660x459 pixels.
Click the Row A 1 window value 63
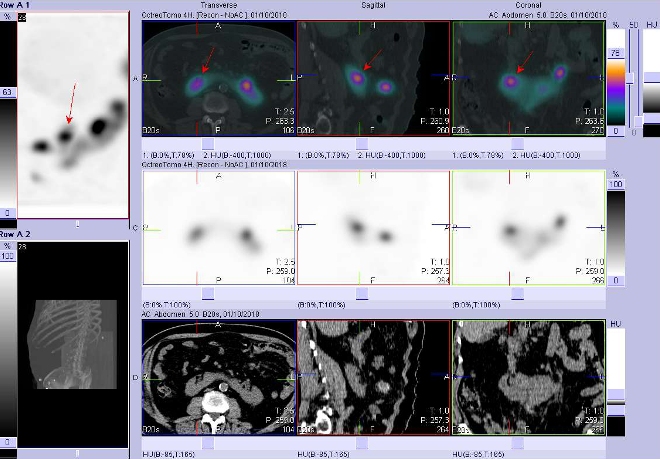coord(6,92)
